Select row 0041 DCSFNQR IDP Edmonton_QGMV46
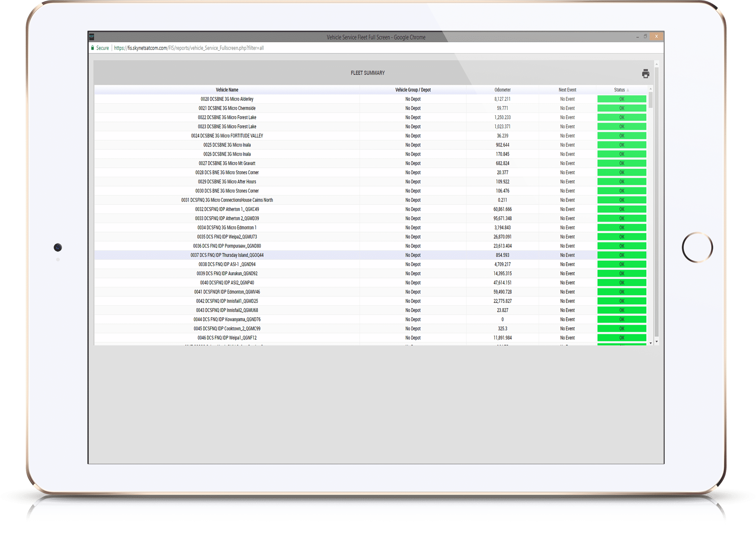The width and height of the screenshot is (756, 540). click(370, 292)
